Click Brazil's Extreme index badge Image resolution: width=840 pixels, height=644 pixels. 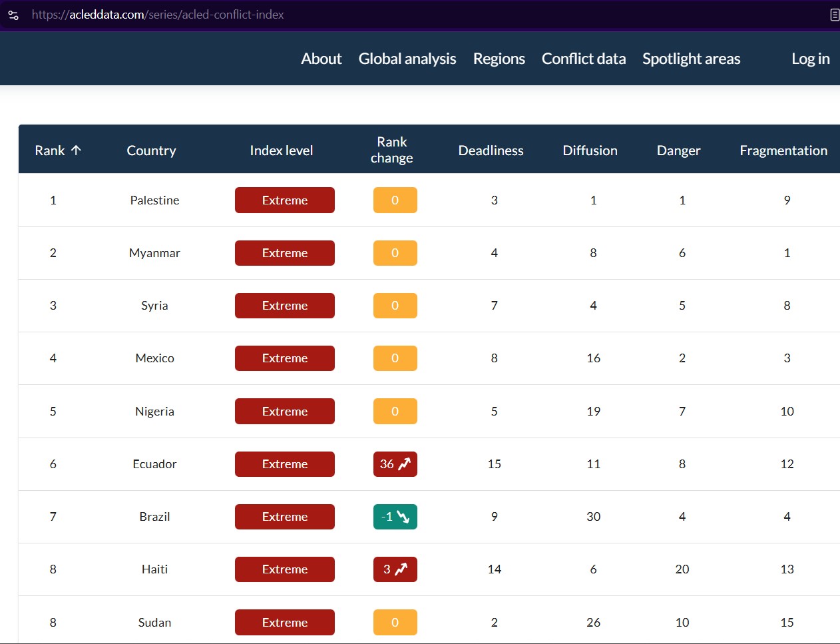pos(285,517)
